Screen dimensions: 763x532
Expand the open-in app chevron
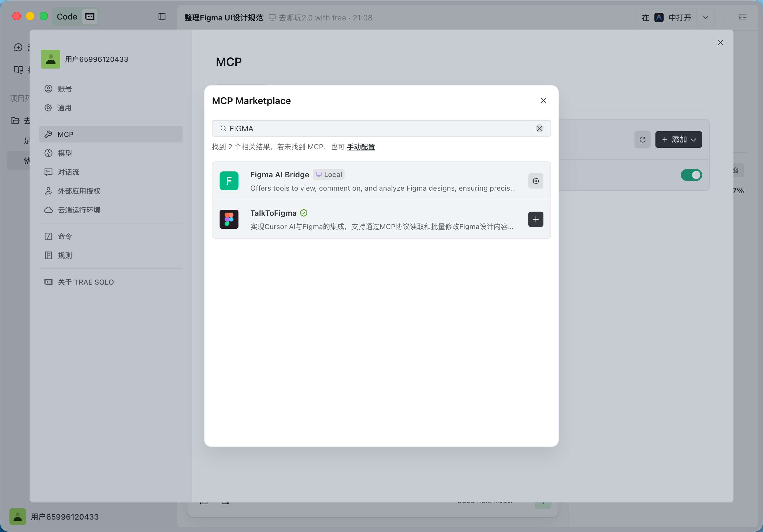point(705,18)
